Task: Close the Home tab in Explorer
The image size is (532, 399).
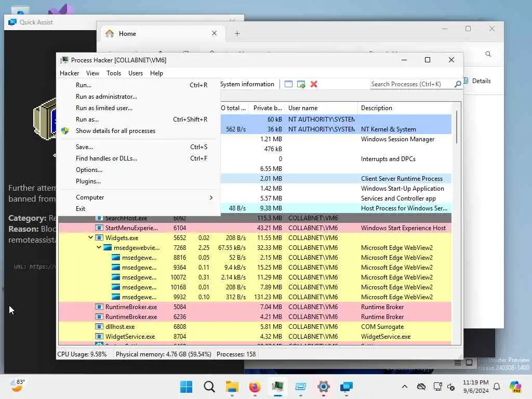Action: 214,33
